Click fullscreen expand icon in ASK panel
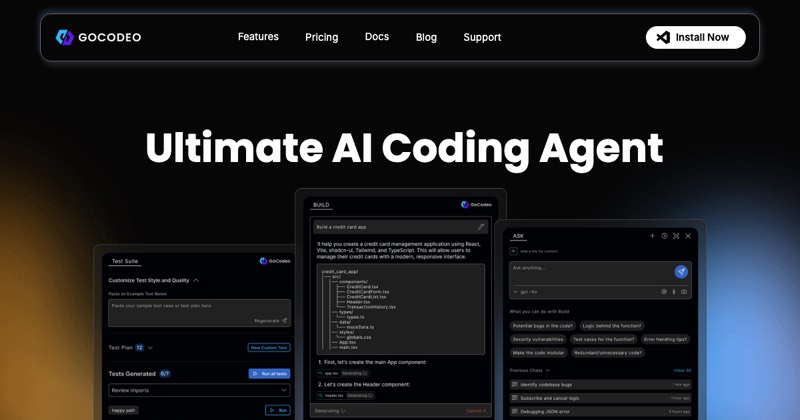This screenshot has width=800, height=420. click(676, 236)
